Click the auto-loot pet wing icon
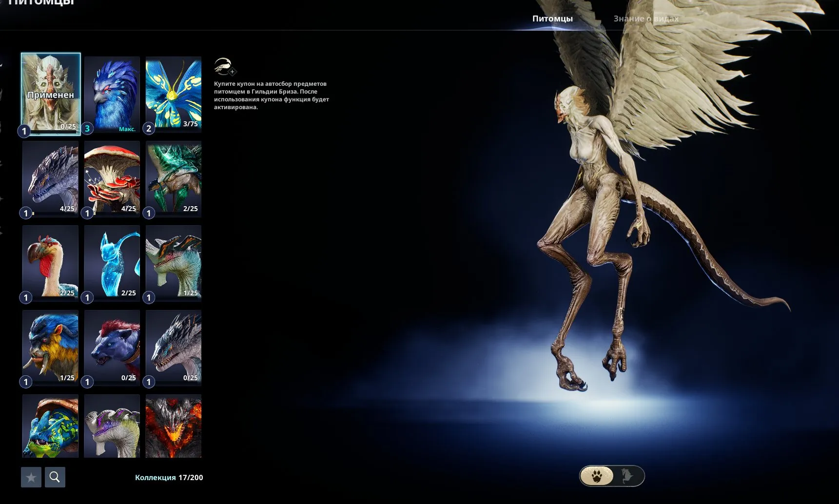Viewport: 839px width, 504px height. point(224,66)
